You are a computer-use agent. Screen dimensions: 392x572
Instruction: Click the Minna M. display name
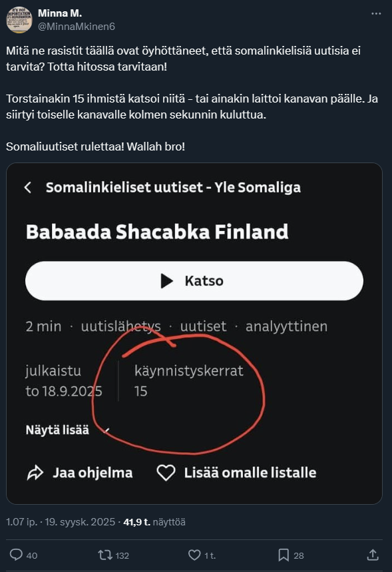pyautogui.click(x=60, y=13)
